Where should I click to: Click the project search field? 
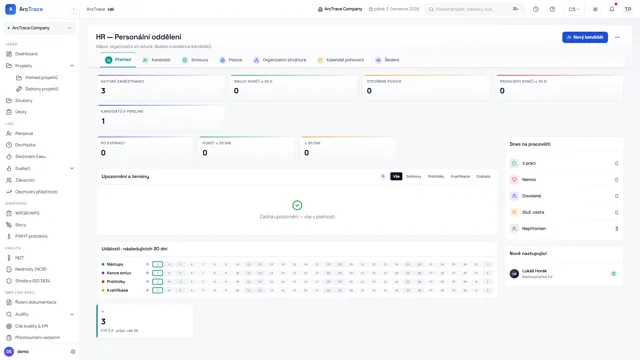coord(474,9)
